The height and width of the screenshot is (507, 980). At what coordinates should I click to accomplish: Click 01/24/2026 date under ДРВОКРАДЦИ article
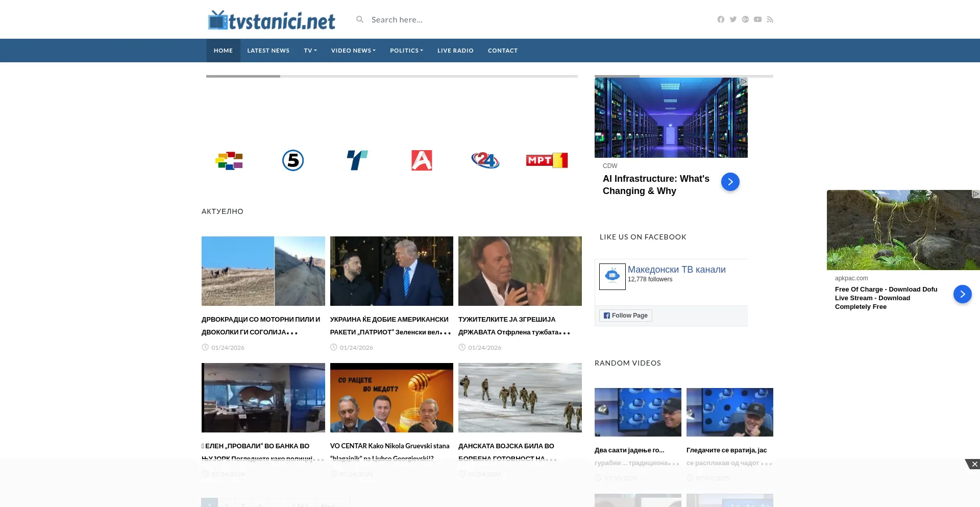[x=228, y=348]
